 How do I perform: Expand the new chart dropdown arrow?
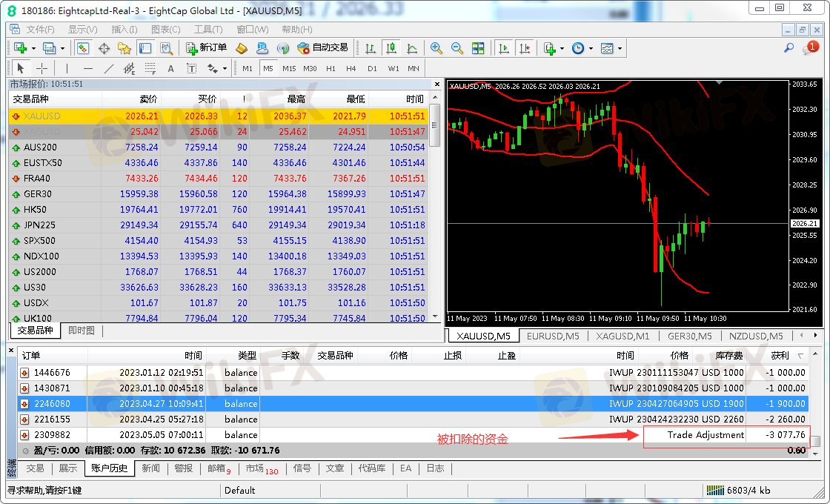pyautogui.click(x=33, y=49)
